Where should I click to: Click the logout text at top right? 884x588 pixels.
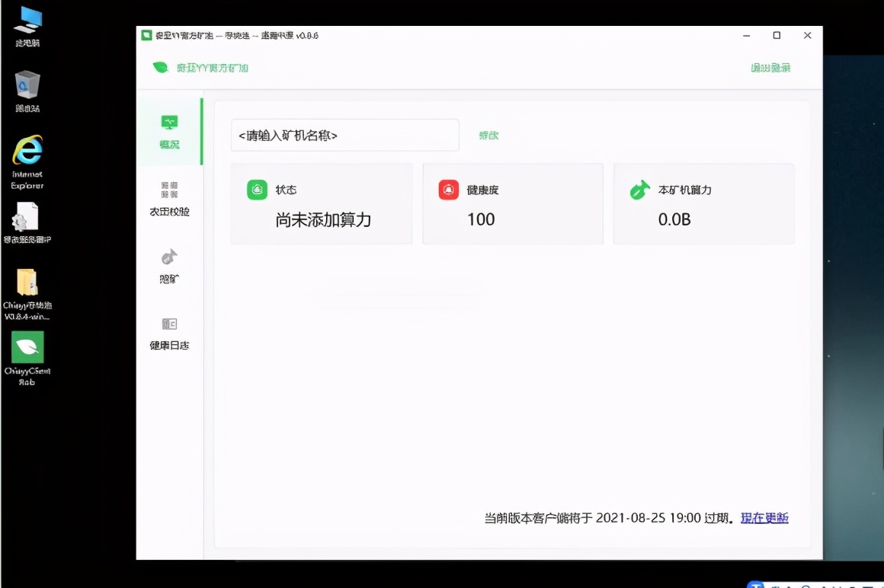(770, 68)
